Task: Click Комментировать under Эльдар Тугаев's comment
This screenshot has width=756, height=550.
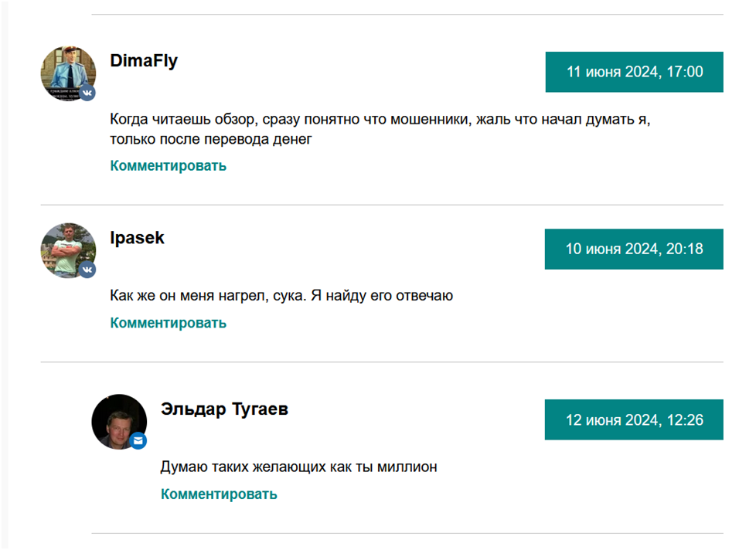Action: click(x=219, y=494)
